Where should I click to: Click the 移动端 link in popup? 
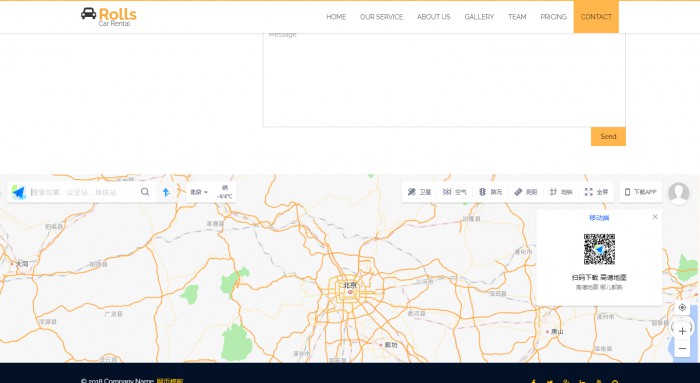599,218
